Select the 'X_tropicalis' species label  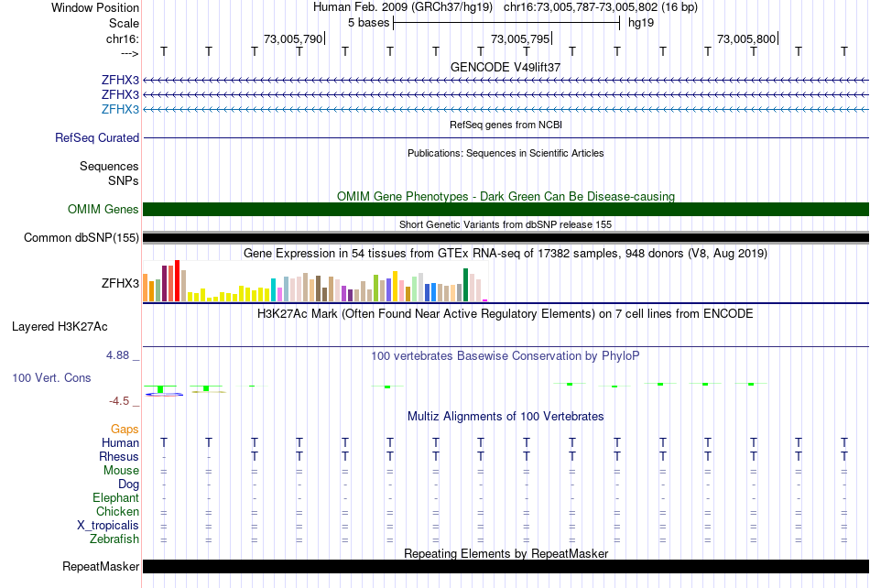coord(108,526)
